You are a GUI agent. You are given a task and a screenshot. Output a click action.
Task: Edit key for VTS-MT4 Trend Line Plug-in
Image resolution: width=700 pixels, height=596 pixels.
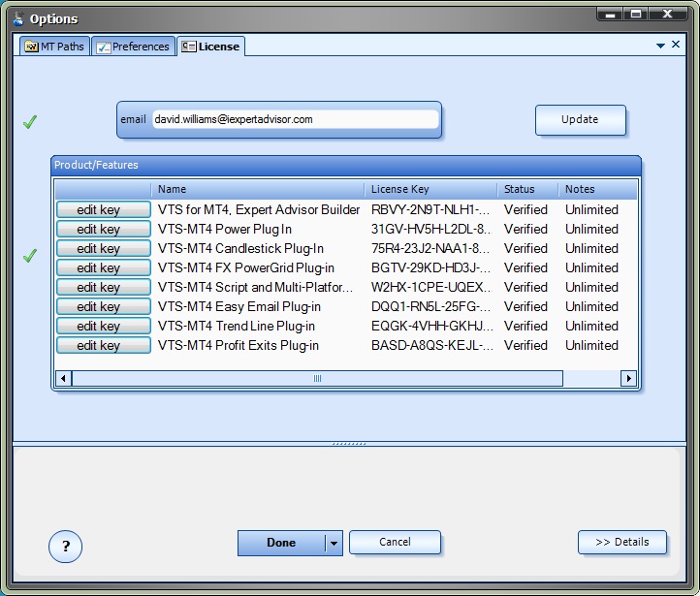(104, 327)
